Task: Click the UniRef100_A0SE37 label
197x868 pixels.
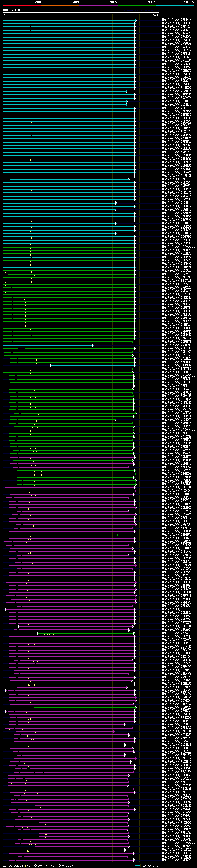Action: [x=177, y=88]
